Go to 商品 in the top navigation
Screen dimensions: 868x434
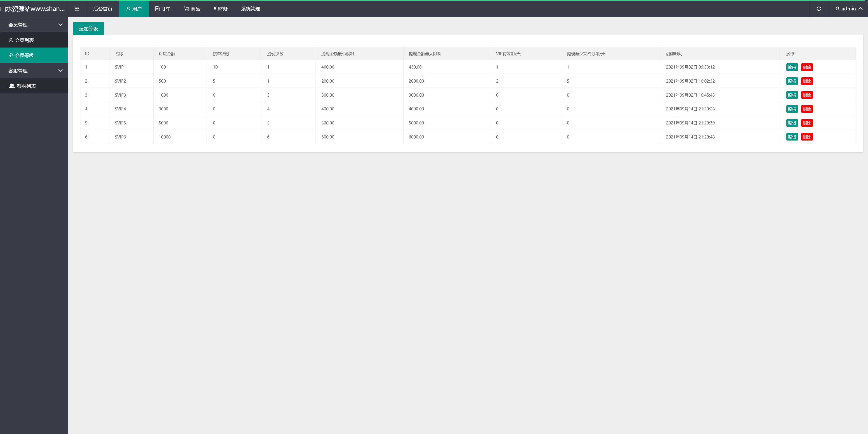pyautogui.click(x=192, y=9)
